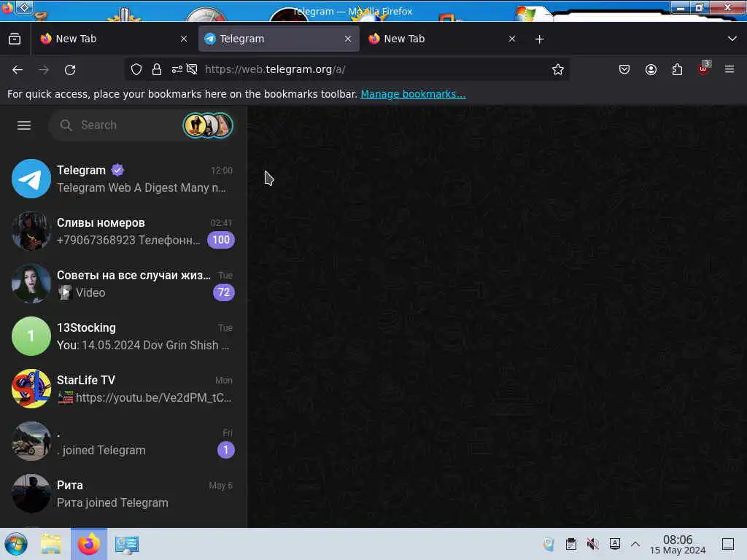Click the blocked autoplay permission icon
Viewport: 747px width, 560px height.
[x=192, y=69]
